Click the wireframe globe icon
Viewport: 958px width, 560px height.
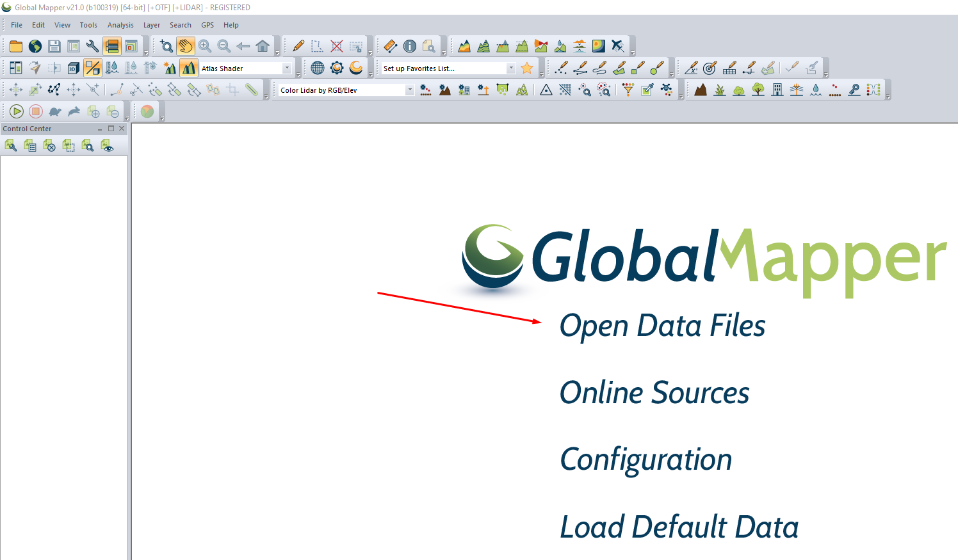point(318,68)
